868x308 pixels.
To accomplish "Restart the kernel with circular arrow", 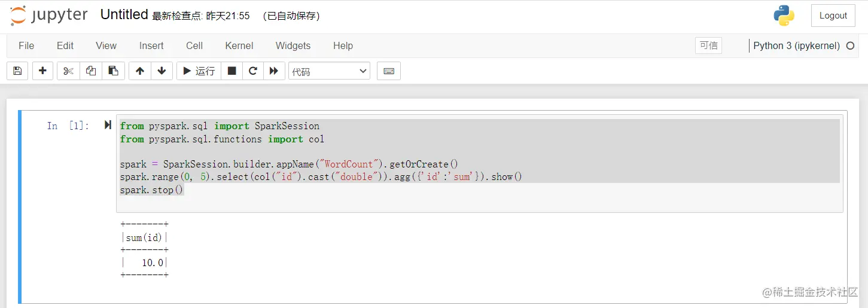I will (x=253, y=71).
